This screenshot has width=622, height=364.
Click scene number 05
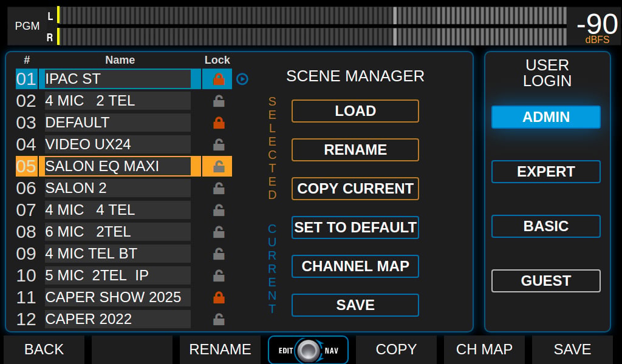(26, 166)
